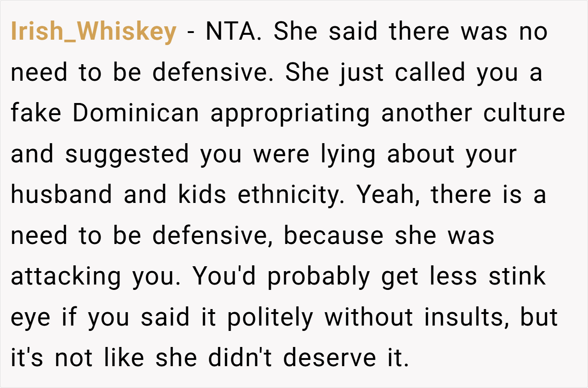Click the word 'stink' in the comment

tap(517, 277)
